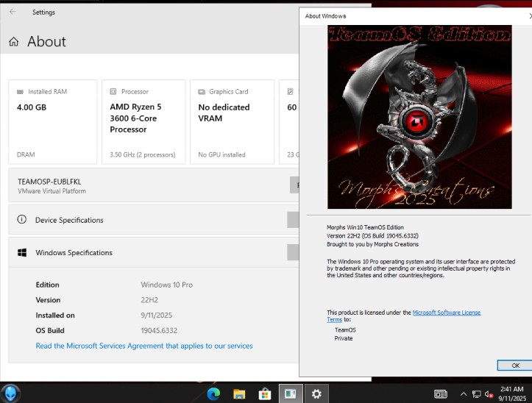Open the Start menu alien orb
This screenshot has width=532, height=403.
click(10, 393)
